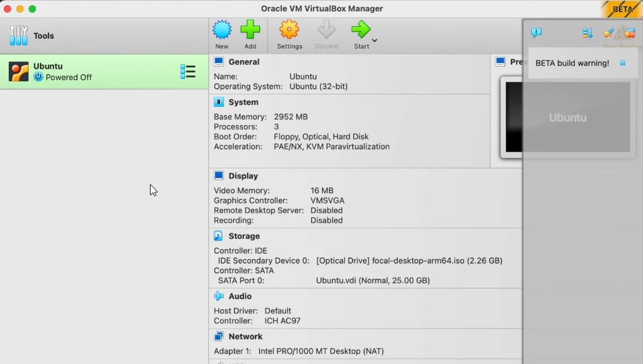
Task: Click the Ubuntu preview thumbnail
Action: coord(567,117)
